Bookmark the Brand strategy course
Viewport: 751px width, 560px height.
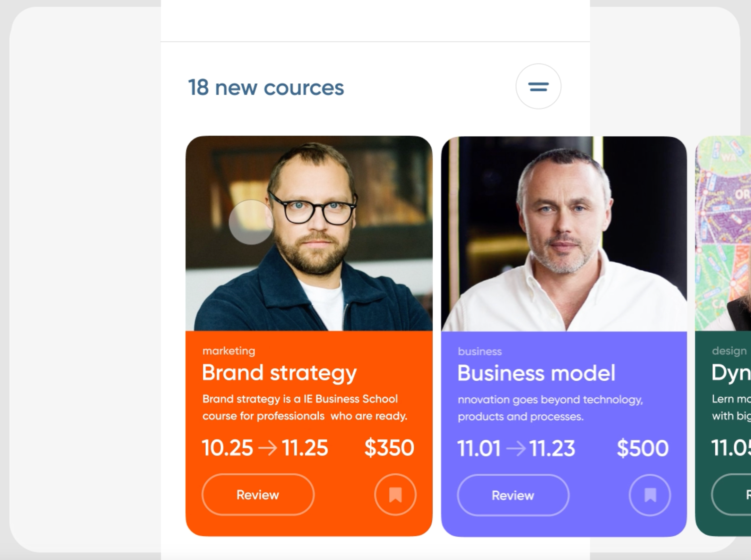coord(395,495)
